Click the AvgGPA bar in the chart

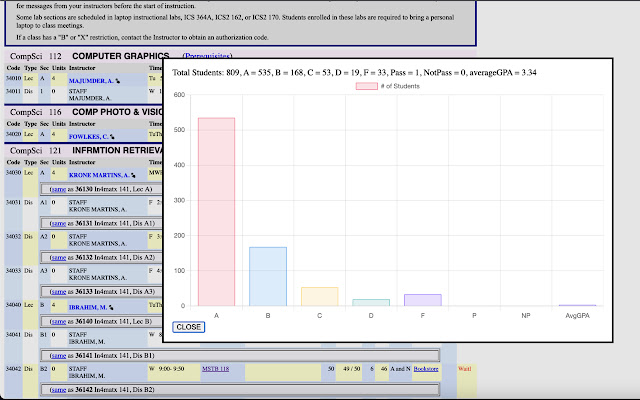point(578,305)
